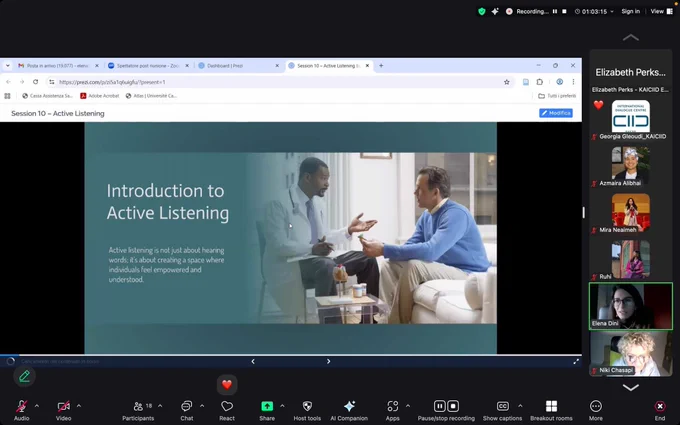Open Host tools shield

tap(307, 410)
